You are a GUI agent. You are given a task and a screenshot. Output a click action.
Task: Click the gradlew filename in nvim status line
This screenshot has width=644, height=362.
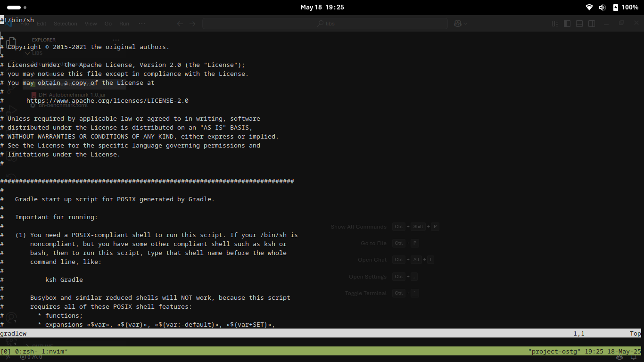tap(13, 333)
